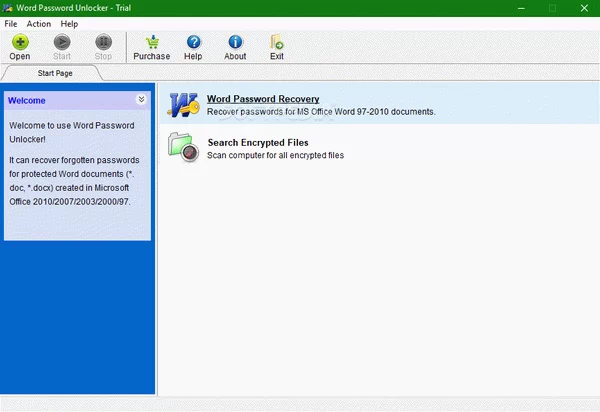This screenshot has width=600, height=412.
Task: Open About via the info icon
Action: pyautogui.click(x=235, y=42)
